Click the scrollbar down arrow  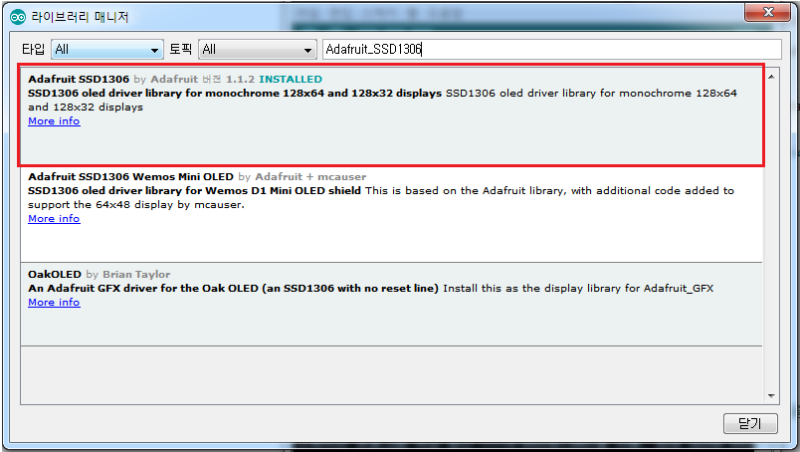point(771,396)
